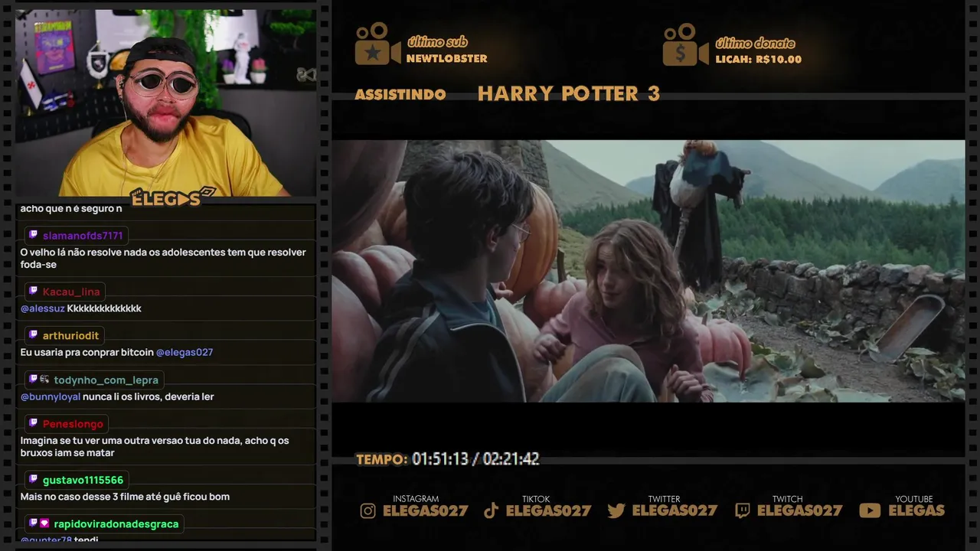Click the último donate camera dollar icon
Image resolution: width=980 pixels, height=551 pixels.
[x=685, y=44]
